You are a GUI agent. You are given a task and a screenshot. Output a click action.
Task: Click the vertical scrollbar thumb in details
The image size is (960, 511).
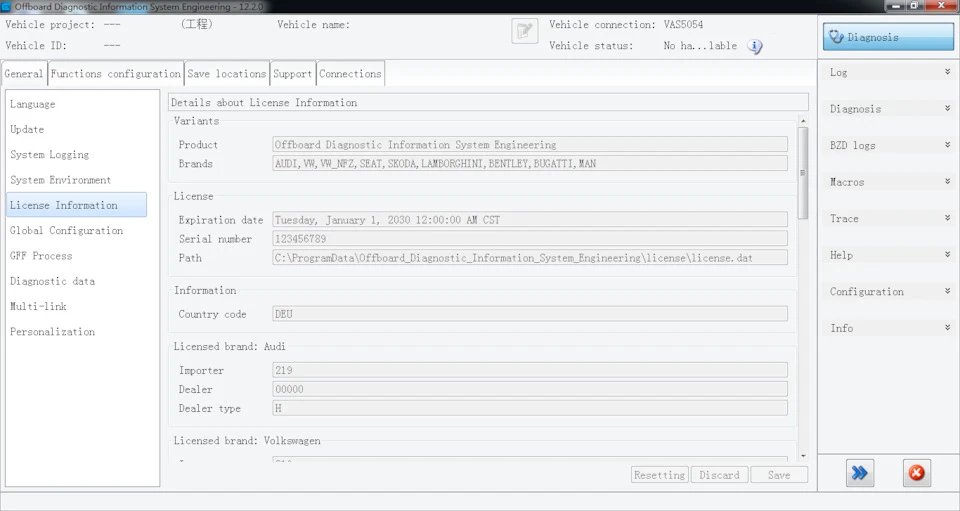coord(803,173)
